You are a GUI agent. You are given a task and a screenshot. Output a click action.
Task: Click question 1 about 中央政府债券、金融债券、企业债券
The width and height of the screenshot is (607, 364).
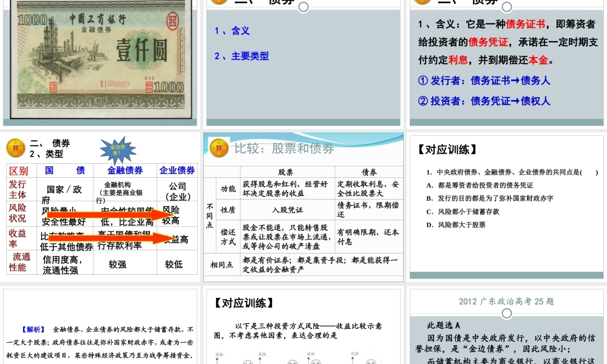pos(512,172)
